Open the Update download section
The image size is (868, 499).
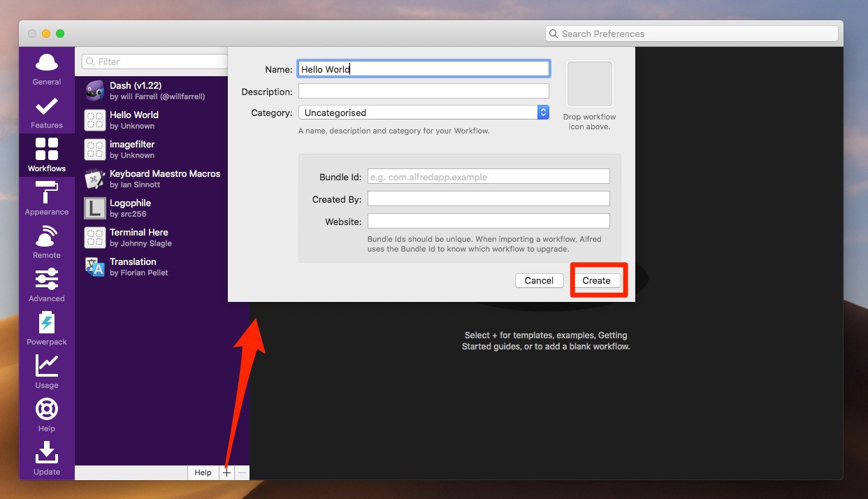47,458
